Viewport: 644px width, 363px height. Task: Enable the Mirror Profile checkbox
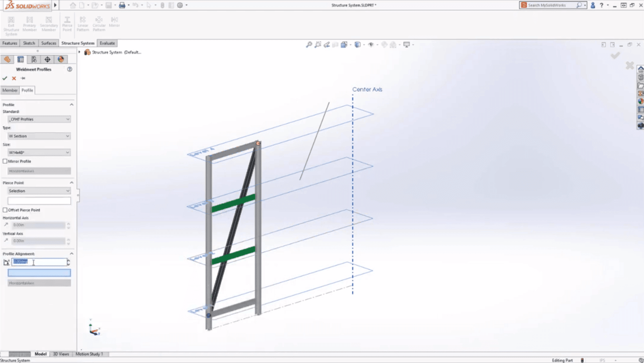click(x=5, y=161)
